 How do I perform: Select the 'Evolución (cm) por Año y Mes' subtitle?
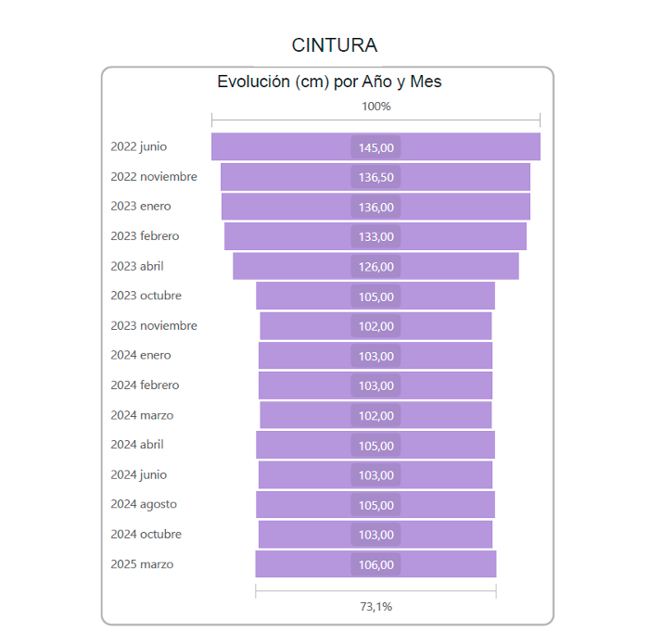pyautogui.click(x=329, y=82)
